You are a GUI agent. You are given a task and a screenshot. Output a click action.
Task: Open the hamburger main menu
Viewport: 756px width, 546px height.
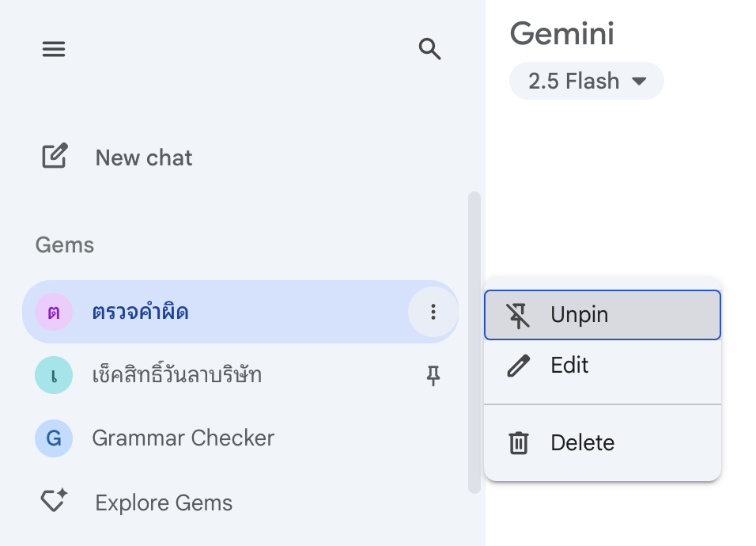[x=54, y=50]
